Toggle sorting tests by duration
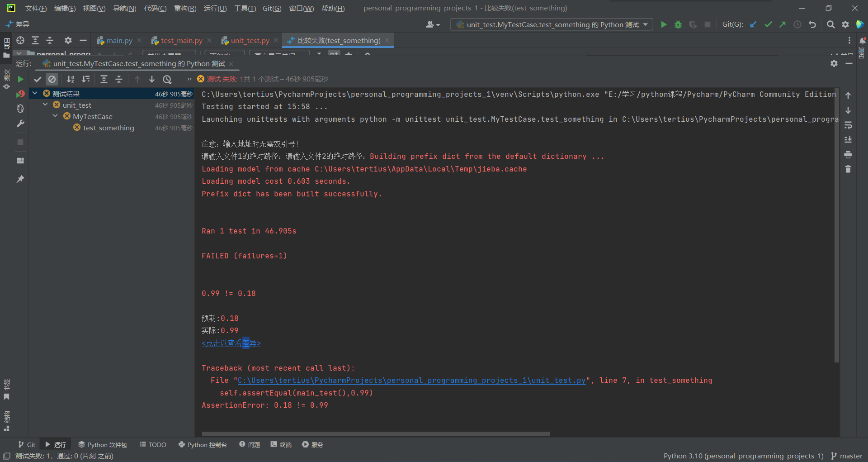868x462 pixels. pyautogui.click(x=85, y=79)
